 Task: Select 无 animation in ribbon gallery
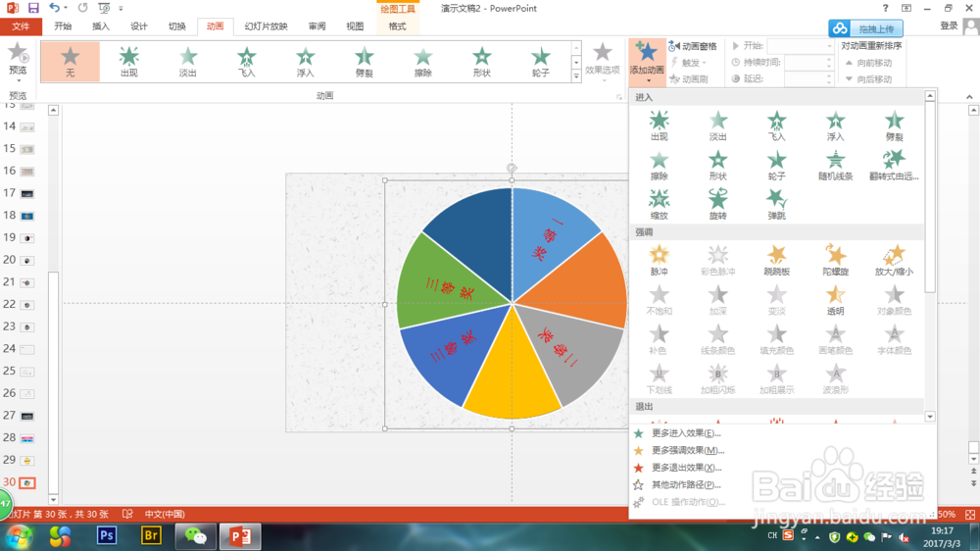70,62
